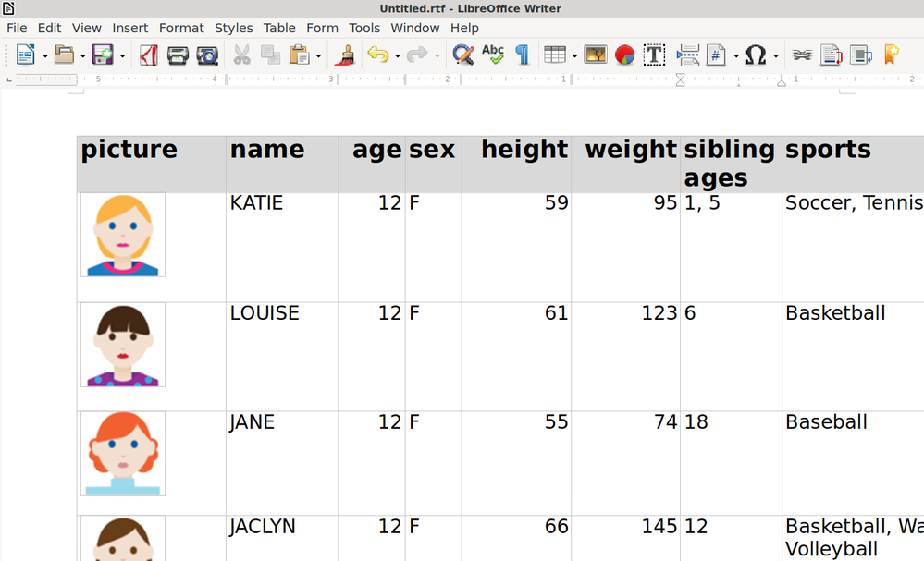
Task: Click the 'picture' column header cell
Action: [x=152, y=165]
